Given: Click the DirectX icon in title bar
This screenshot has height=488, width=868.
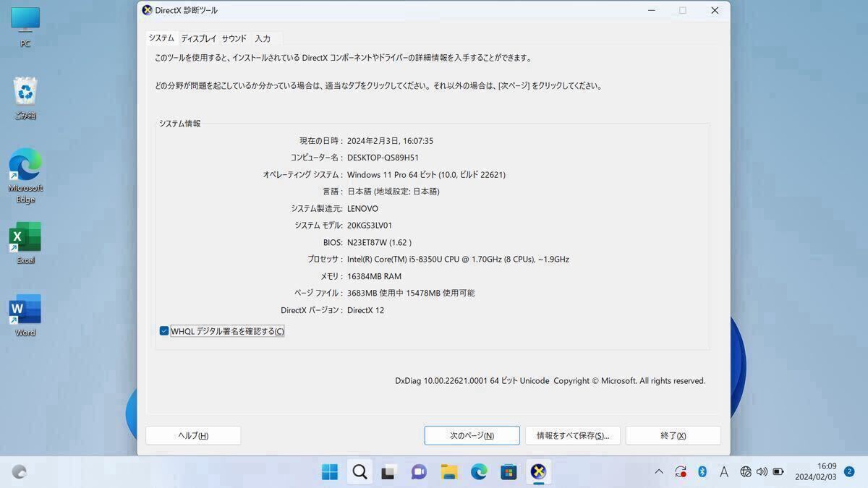Looking at the screenshot, I should pos(147,10).
